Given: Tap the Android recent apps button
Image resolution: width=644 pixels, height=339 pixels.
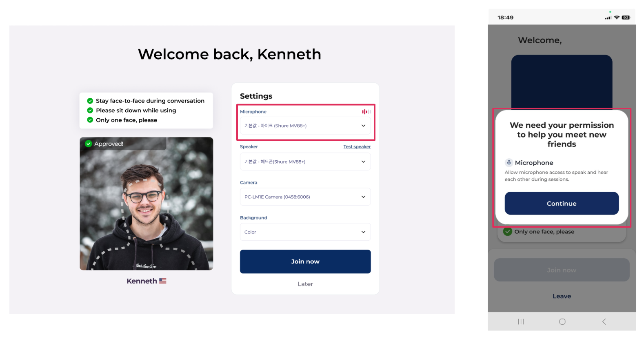Looking at the screenshot, I should click(521, 321).
